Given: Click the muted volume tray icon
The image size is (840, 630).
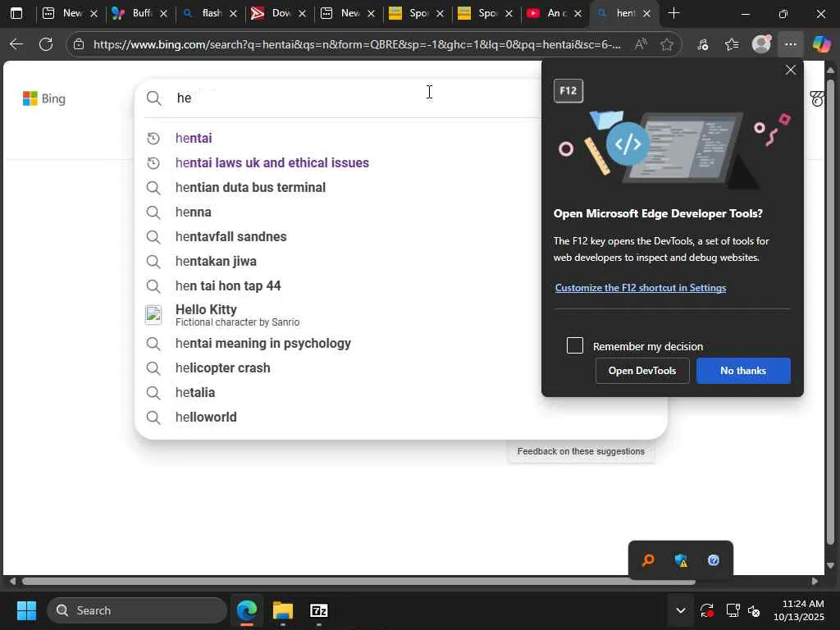Looking at the screenshot, I should click(x=754, y=610).
